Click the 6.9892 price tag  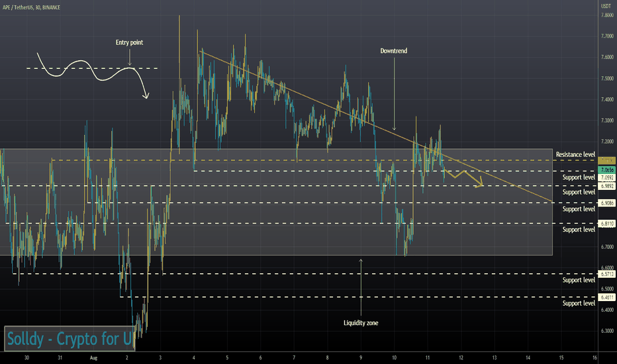pyautogui.click(x=606, y=186)
